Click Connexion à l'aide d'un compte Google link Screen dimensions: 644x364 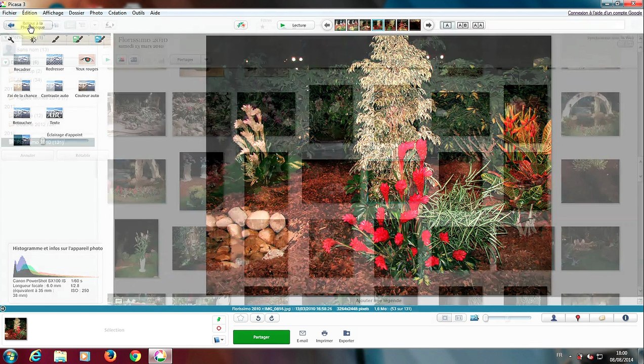(x=604, y=13)
